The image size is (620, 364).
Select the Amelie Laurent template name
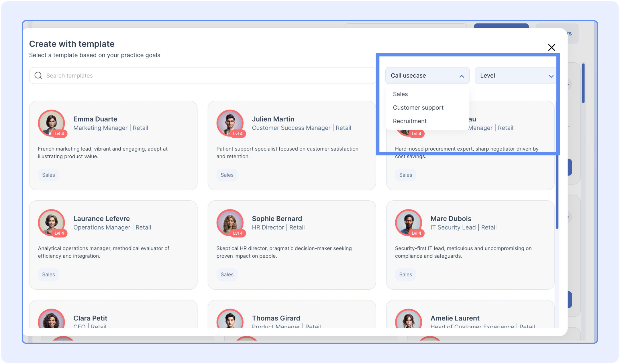(x=455, y=318)
